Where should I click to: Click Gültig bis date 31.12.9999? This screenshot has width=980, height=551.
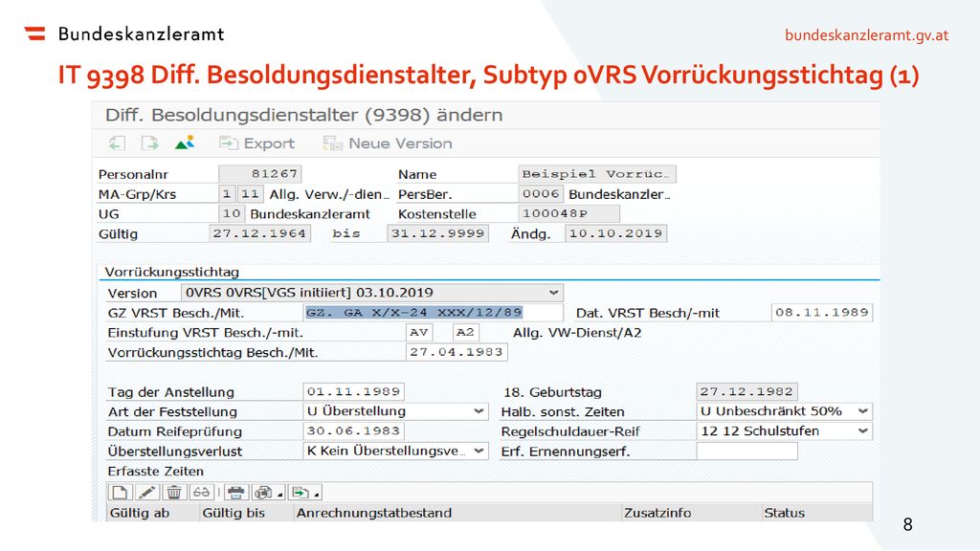coord(437,233)
